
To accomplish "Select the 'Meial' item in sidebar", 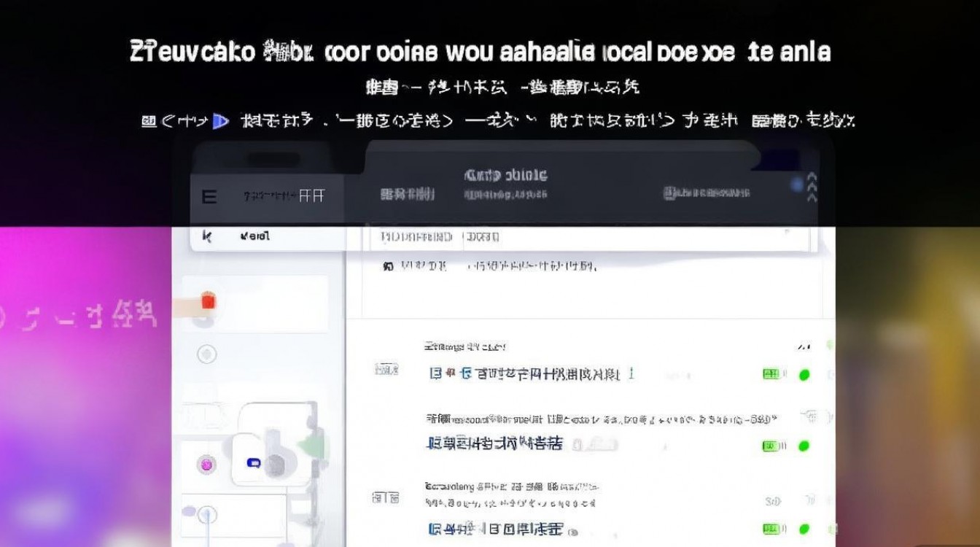I will click(254, 236).
